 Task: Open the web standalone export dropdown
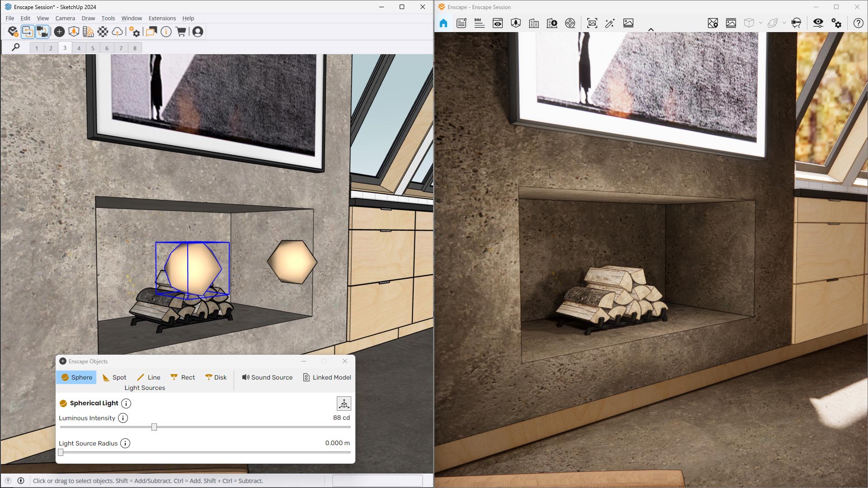click(784, 23)
